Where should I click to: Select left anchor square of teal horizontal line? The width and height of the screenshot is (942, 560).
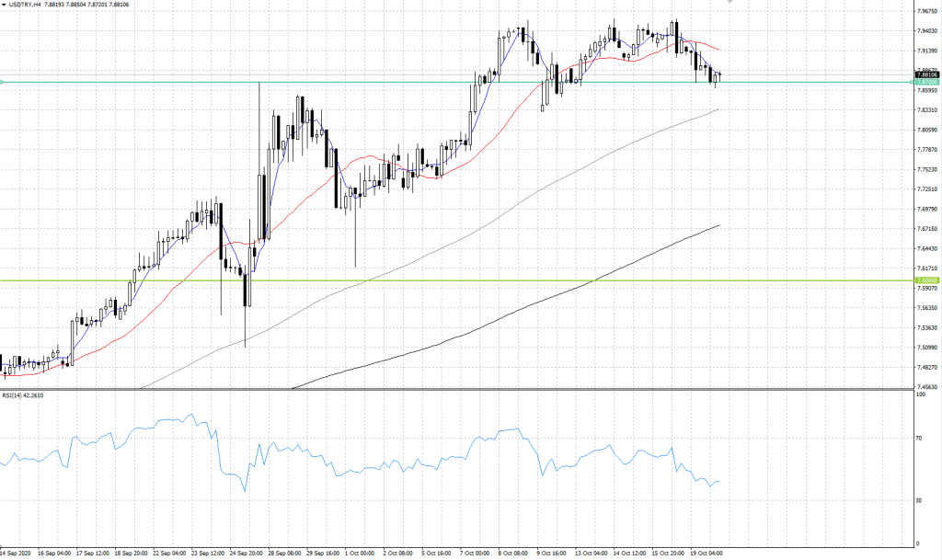[x=2, y=82]
